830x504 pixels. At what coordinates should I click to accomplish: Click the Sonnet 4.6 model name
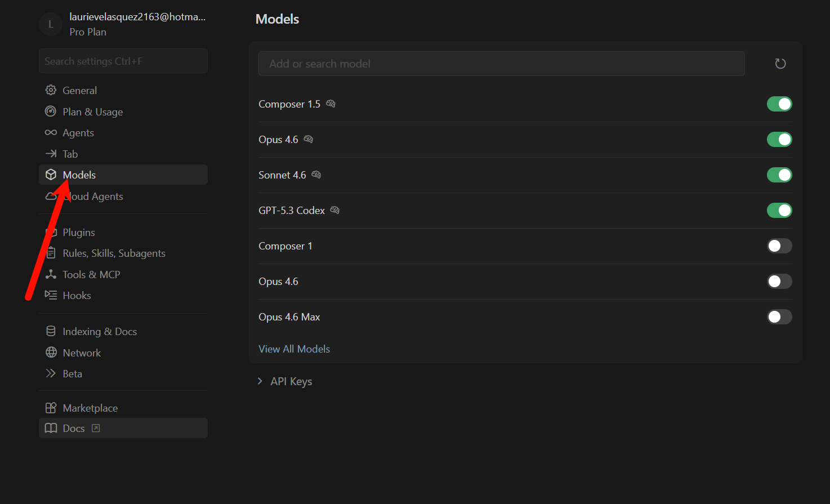click(282, 175)
